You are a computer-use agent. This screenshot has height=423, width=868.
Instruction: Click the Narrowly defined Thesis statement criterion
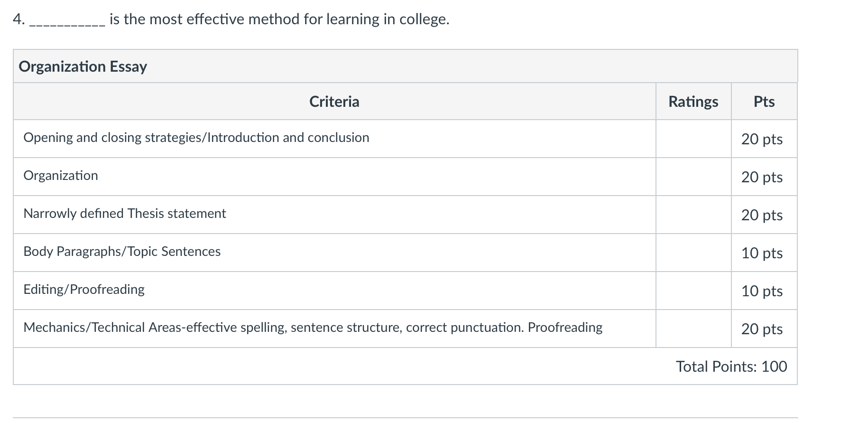click(125, 214)
